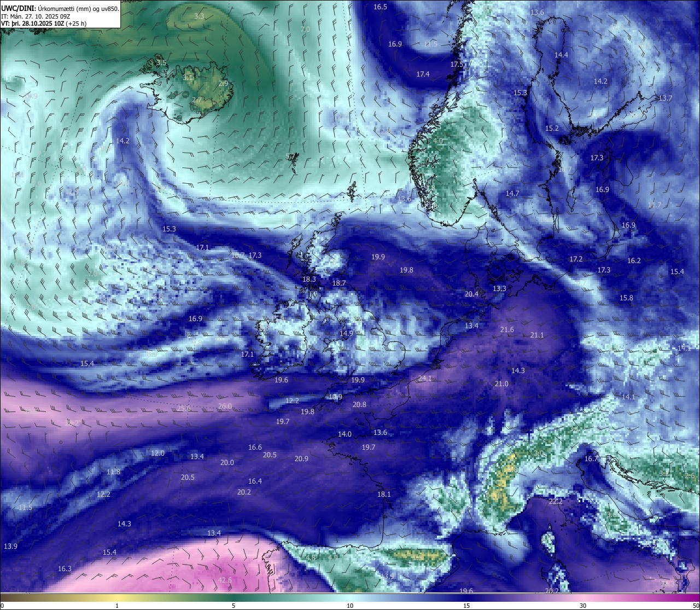The height and width of the screenshot is (610, 700).
Task: Select the 18.1 label over western France
Action: click(384, 494)
